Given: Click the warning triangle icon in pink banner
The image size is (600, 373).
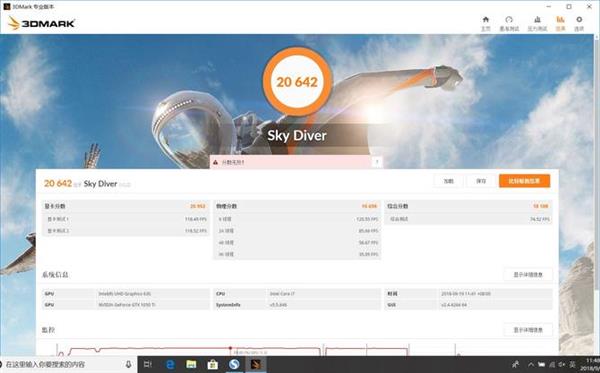Looking at the screenshot, I should click(x=215, y=162).
